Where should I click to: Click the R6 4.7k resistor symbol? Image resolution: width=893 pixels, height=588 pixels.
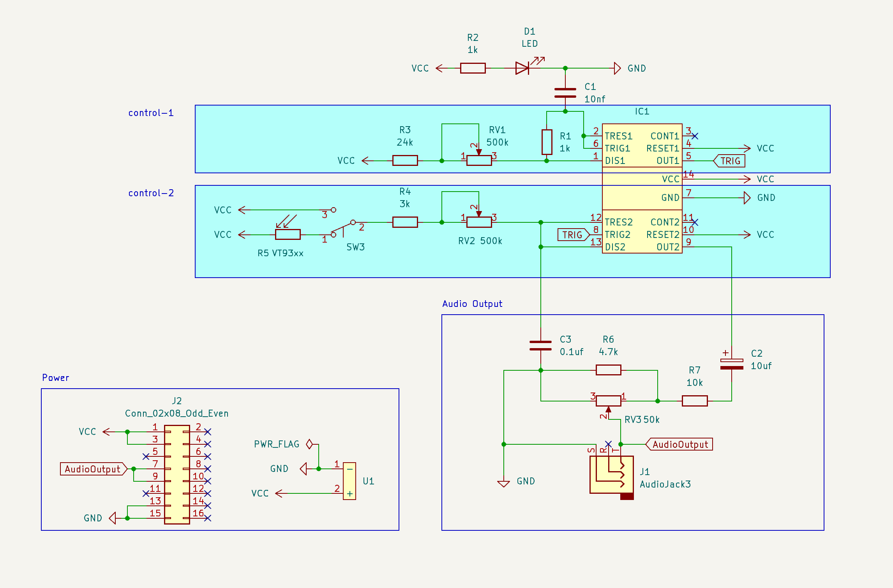click(608, 370)
